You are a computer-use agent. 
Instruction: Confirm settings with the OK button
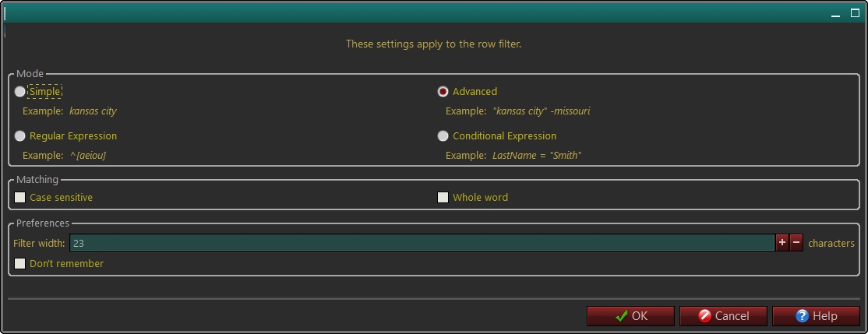pyautogui.click(x=630, y=316)
